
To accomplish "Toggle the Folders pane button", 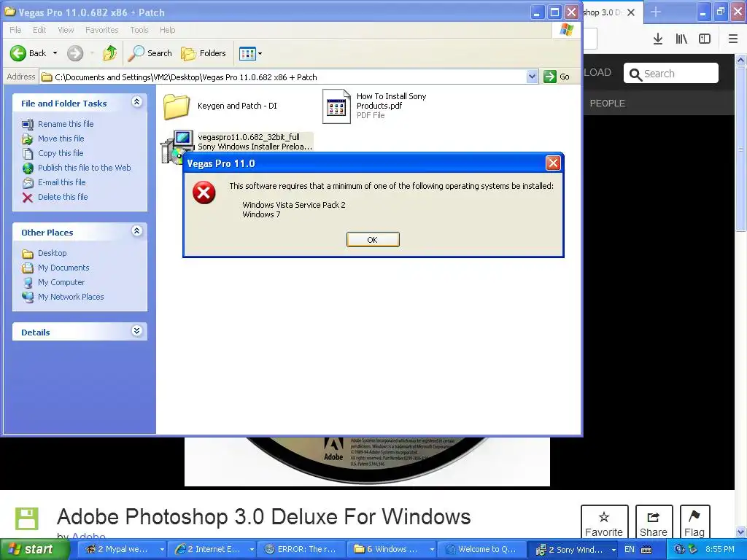I will (204, 53).
